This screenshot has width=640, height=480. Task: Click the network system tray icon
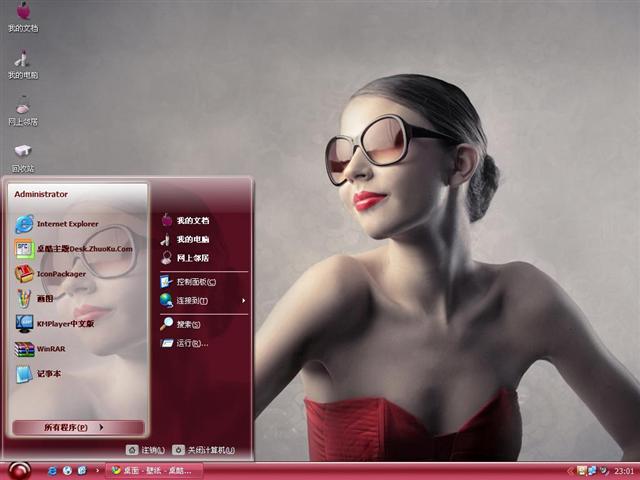(592, 471)
